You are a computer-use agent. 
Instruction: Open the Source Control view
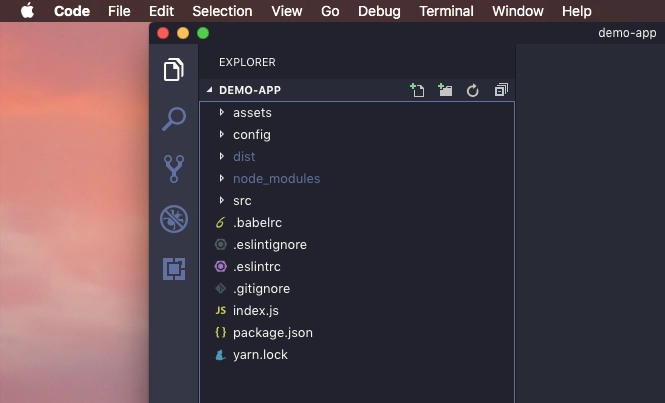point(174,169)
